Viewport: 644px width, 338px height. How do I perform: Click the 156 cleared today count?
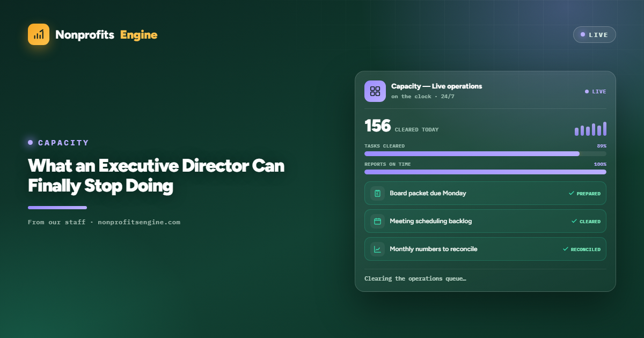tap(378, 126)
